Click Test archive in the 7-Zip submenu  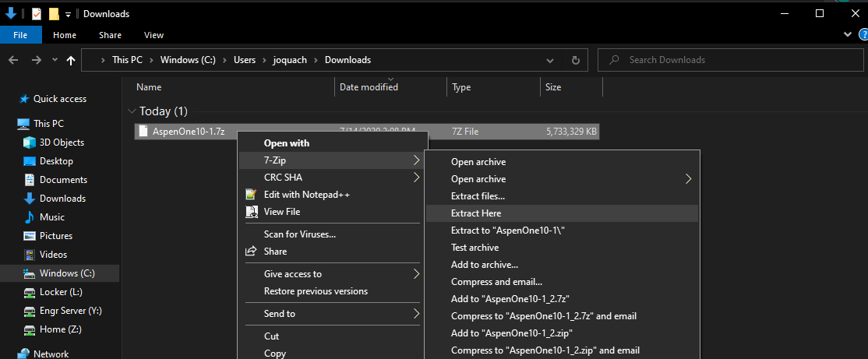pyautogui.click(x=475, y=248)
